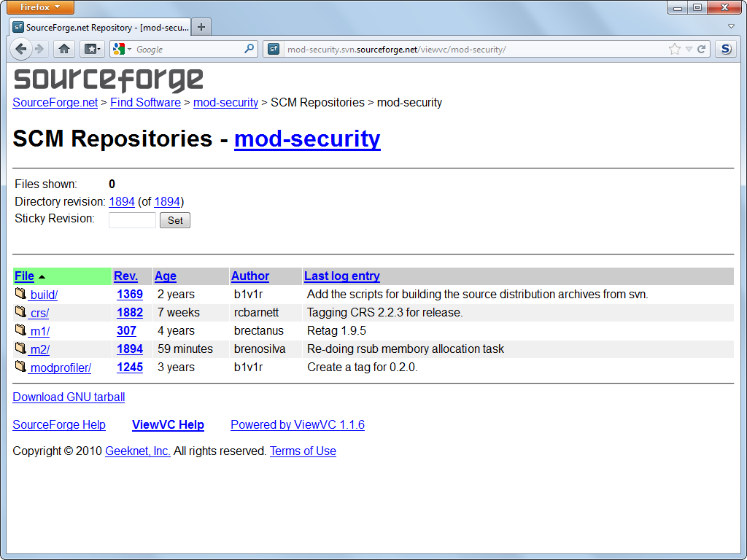Click the modprofiler folder icon

tap(20, 366)
